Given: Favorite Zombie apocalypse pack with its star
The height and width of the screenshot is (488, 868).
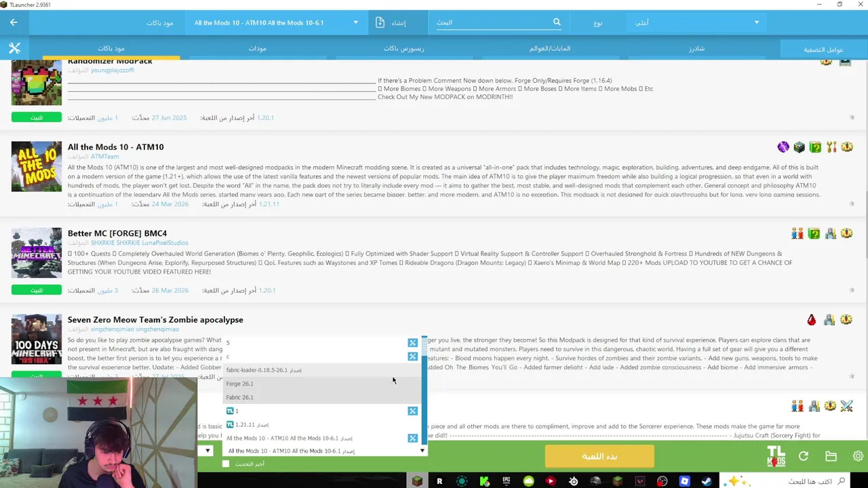Looking at the screenshot, I should point(852,376).
